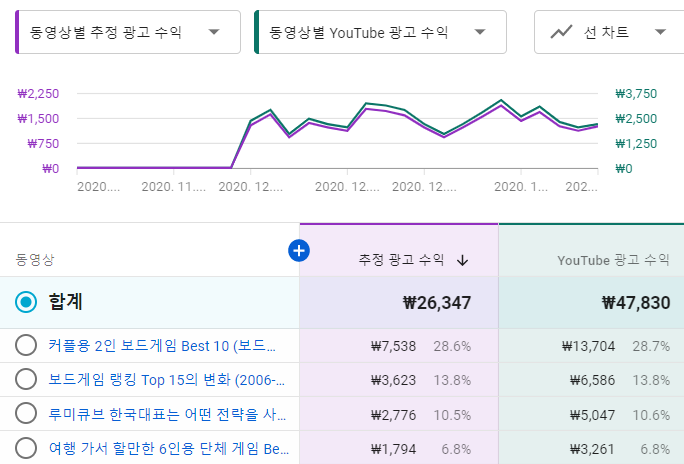Click the 동영상 column header
684x464 pixels.
point(35,260)
